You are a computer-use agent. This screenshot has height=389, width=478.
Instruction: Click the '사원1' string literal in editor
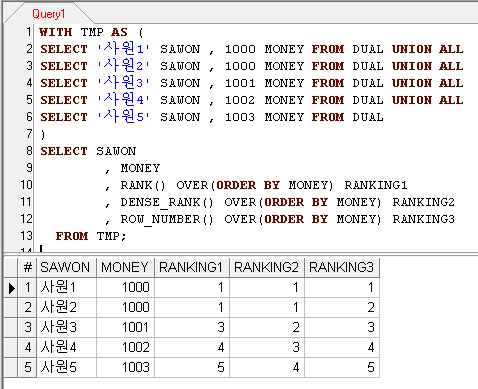coord(123,49)
